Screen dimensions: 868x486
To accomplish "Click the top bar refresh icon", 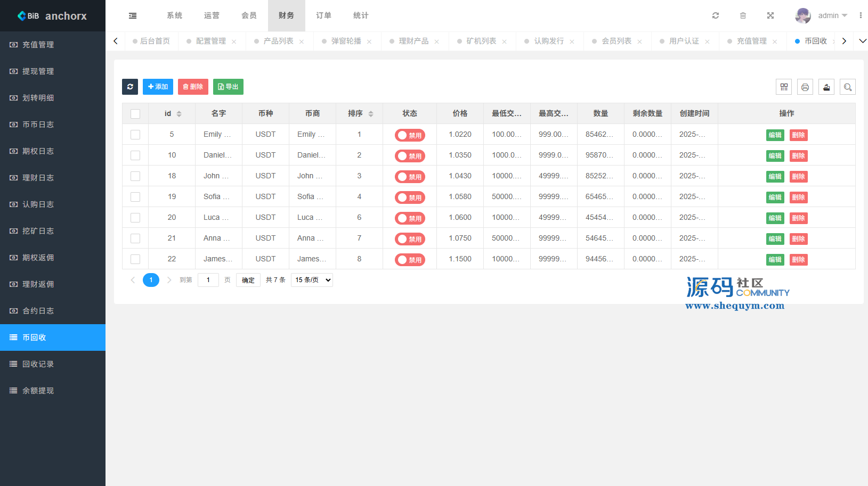I will 716,15.
